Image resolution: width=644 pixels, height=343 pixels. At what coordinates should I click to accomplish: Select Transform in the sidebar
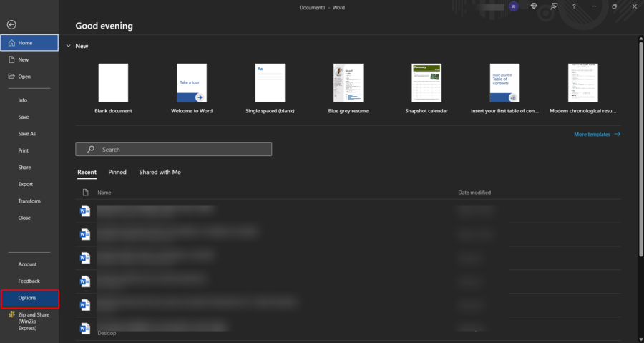coord(29,201)
